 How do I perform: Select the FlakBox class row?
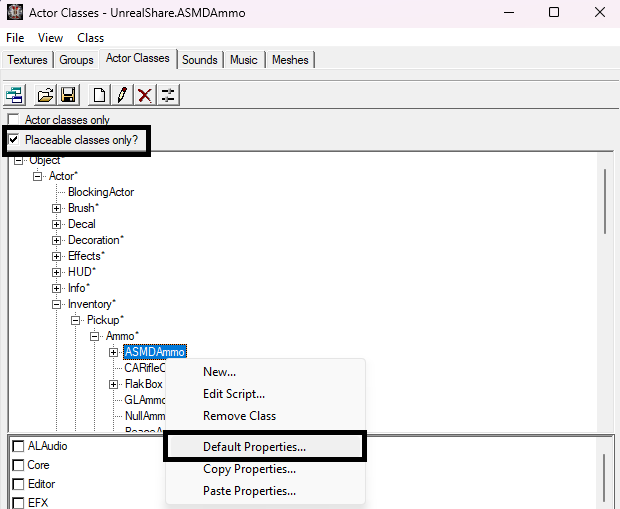point(144,384)
